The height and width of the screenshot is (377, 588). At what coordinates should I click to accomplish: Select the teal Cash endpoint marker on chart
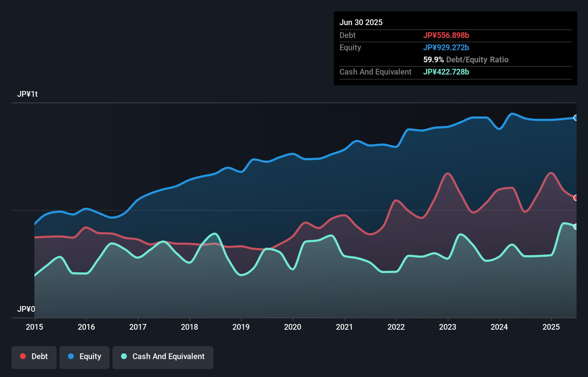[575, 227]
